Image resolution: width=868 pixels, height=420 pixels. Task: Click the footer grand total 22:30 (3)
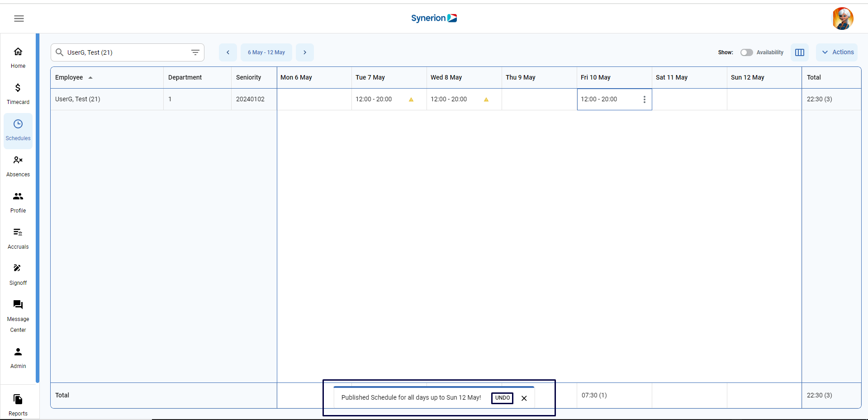820,395
